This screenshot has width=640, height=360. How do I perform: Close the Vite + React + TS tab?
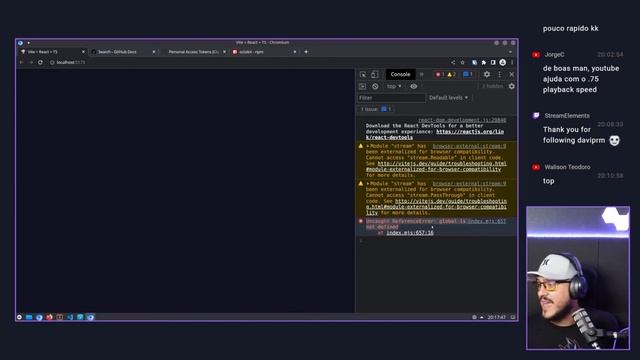coord(83,52)
